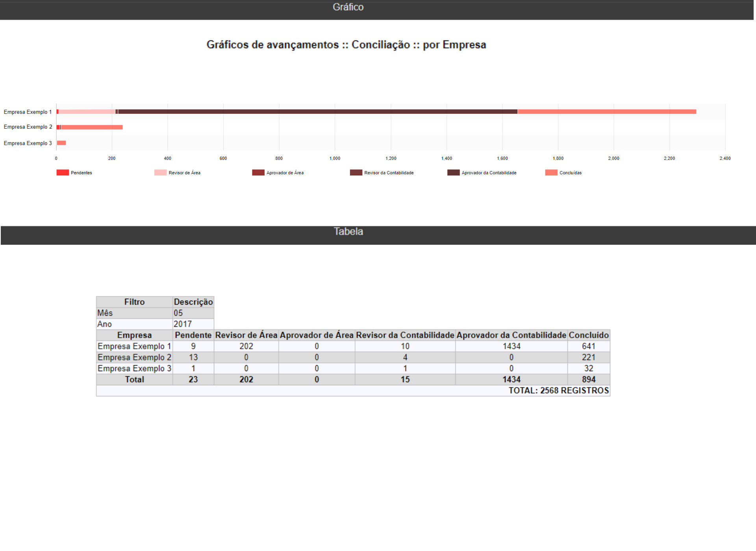The image size is (756, 551).
Task: Toggle the Pendentes legend label
Action: coord(82,173)
